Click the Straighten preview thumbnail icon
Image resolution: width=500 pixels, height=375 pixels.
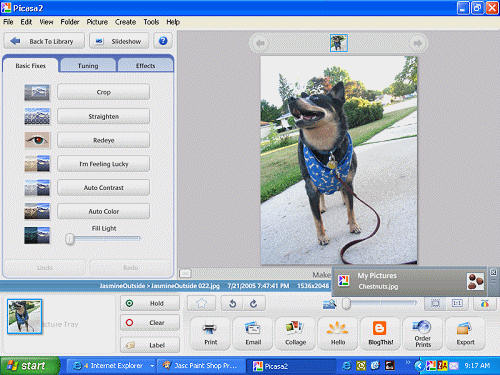click(37, 116)
